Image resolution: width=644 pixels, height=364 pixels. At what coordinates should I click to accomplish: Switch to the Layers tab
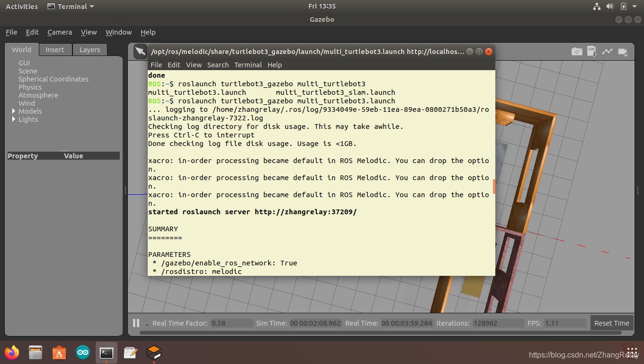click(x=90, y=50)
